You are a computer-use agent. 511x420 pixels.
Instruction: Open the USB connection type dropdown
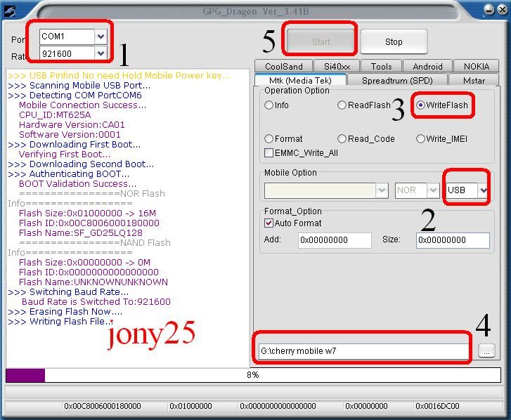click(483, 190)
